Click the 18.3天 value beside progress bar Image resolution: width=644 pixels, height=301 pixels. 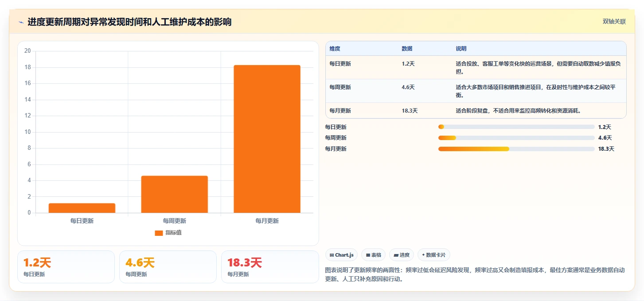(x=606, y=149)
